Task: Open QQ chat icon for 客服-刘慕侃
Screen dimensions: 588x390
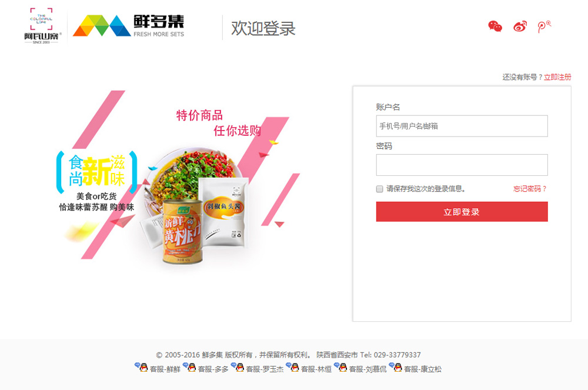Action: [340, 367]
